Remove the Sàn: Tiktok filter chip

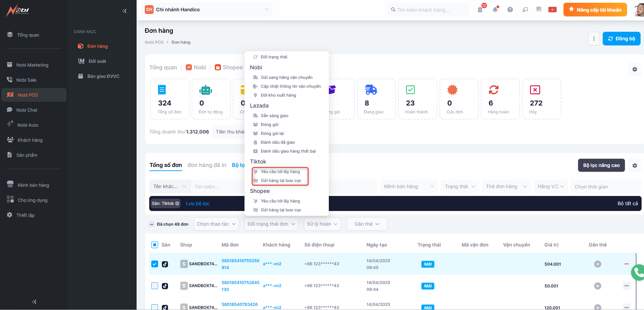pyautogui.click(x=177, y=203)
